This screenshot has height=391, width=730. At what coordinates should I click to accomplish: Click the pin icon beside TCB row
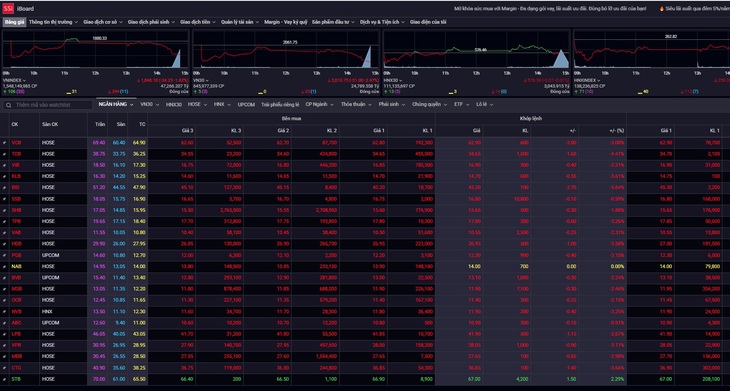pos(5,154)
